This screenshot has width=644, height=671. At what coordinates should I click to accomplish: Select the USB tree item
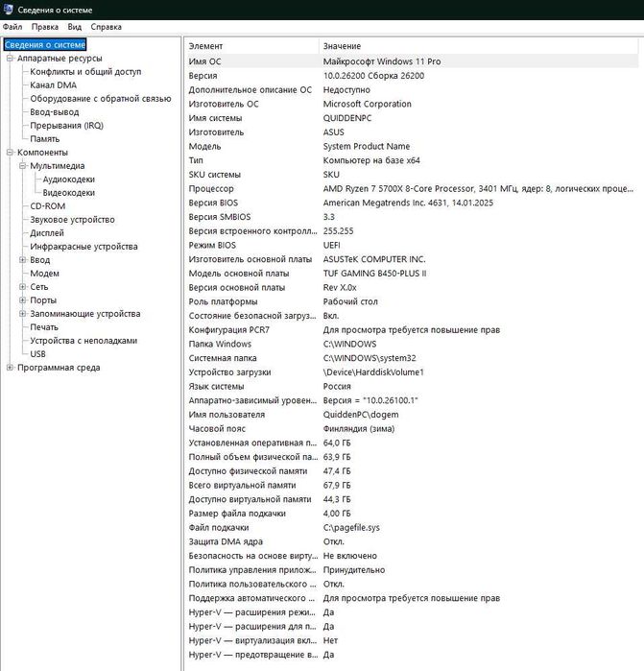click(x=37, y=354)
